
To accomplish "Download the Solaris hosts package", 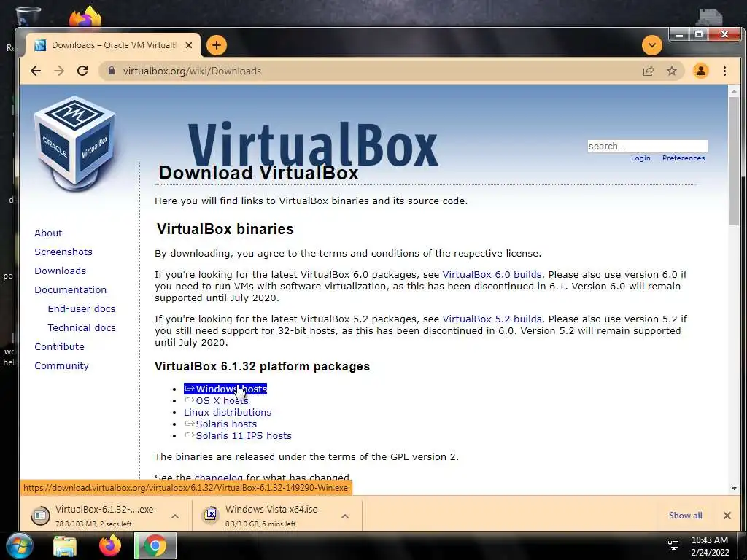I will coord(220,424).
